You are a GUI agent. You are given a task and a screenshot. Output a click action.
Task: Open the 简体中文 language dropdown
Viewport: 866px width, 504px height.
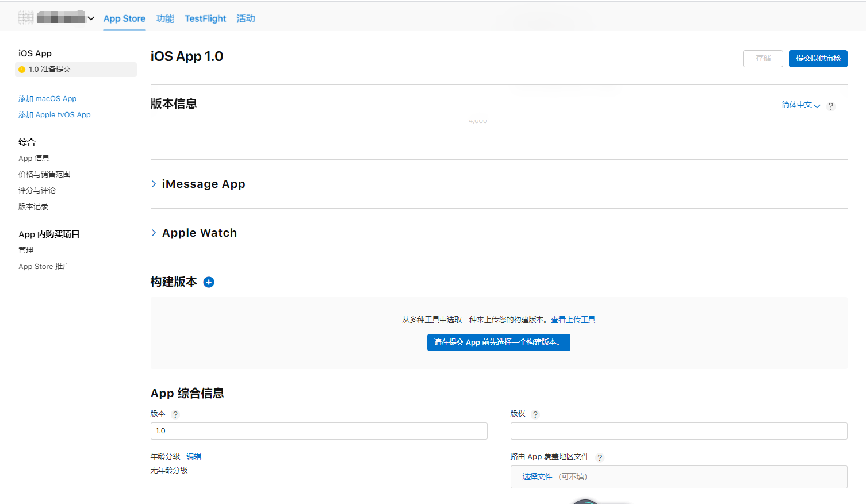pyautogui.click(x=800, y=105)
